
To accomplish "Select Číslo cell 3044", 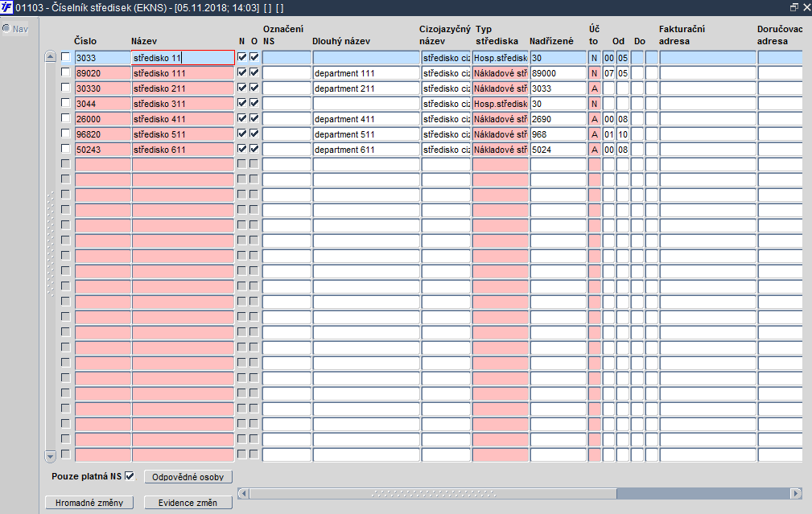I will tap(102, 104).
